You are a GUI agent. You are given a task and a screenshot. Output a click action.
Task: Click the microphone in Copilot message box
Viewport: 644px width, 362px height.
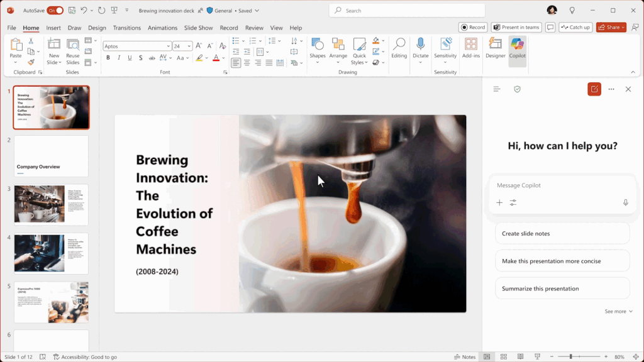[625, 202]
